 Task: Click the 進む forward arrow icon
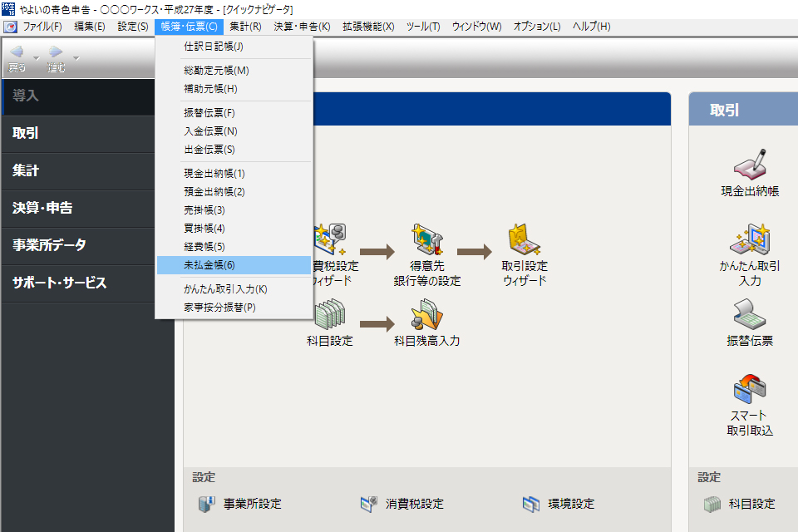[x=56, y=52]
